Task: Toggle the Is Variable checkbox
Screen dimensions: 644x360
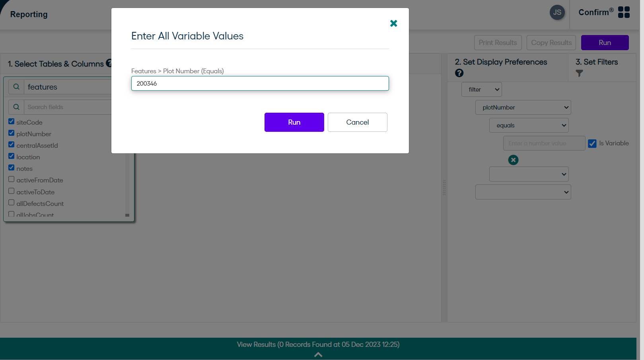Action: click(x=592, y=143)
